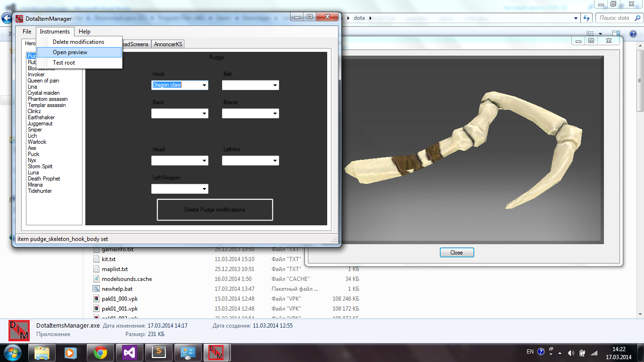The height and width of the screenshot is (362, 644).
Task: Select Phantom assassin hero
Action: (x=48, y=99)
